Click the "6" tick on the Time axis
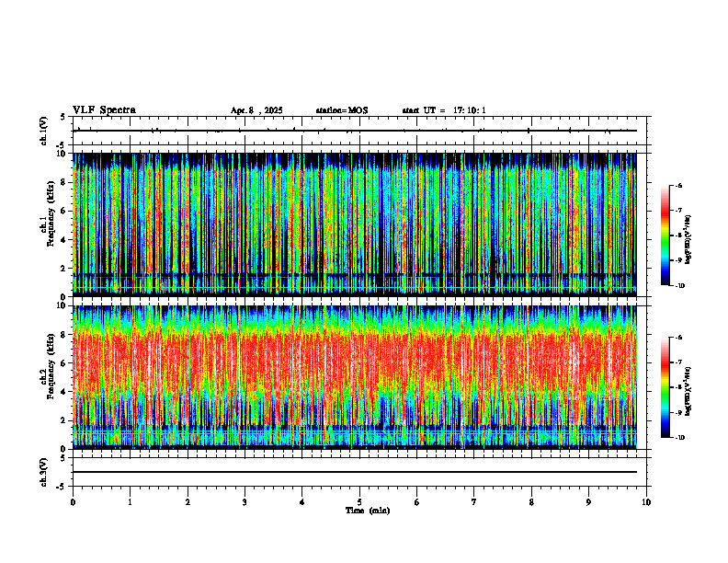The height and width of the screenshot is (563, 728). point(417,502)
